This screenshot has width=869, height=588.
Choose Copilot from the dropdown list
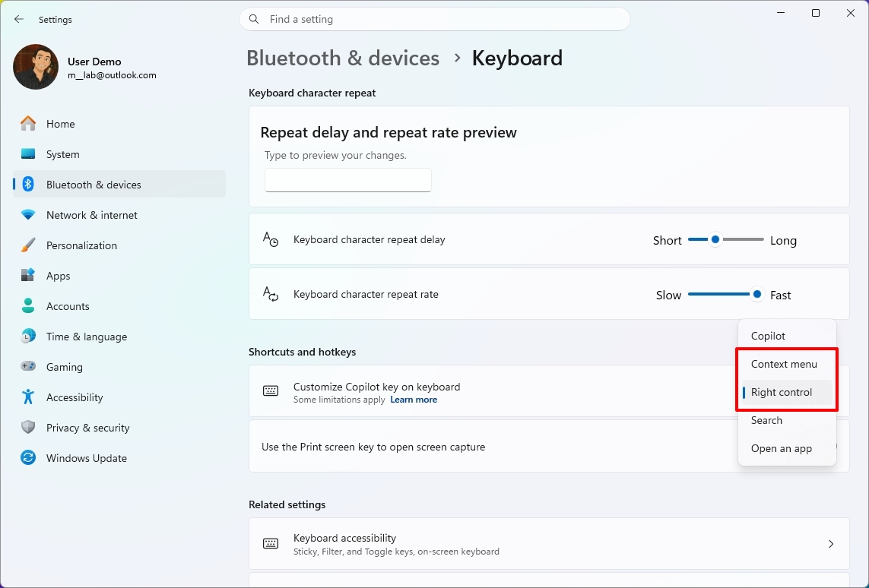pos(787,336)
